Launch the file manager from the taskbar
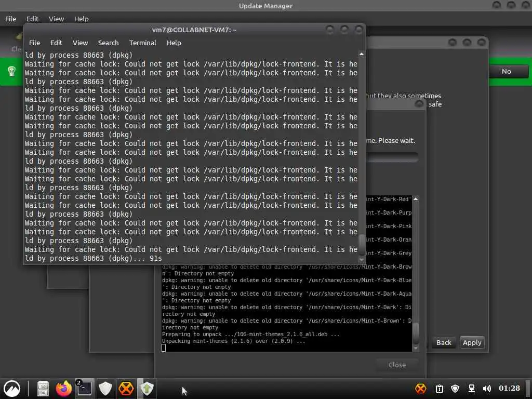 tap(43, 389)
